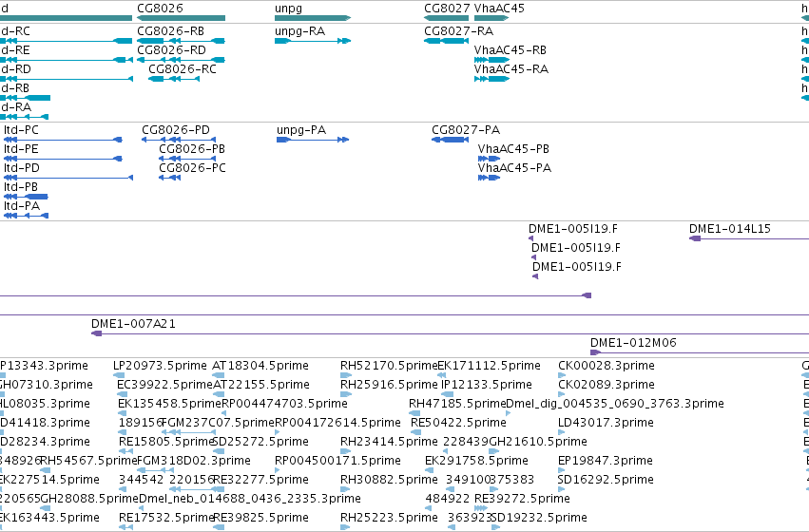Click EST AT18304.5prime
The width and height of the screenshot is (809, 532).
[260, 366]
